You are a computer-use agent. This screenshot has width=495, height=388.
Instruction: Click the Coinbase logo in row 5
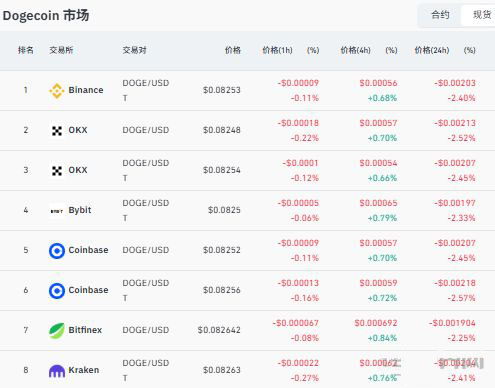tap(57, 251)
